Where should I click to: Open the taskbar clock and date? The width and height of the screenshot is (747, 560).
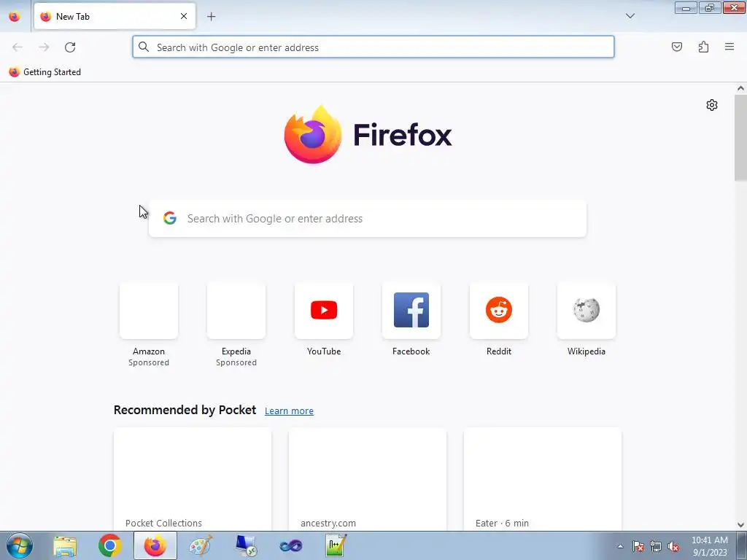[709, 546]
